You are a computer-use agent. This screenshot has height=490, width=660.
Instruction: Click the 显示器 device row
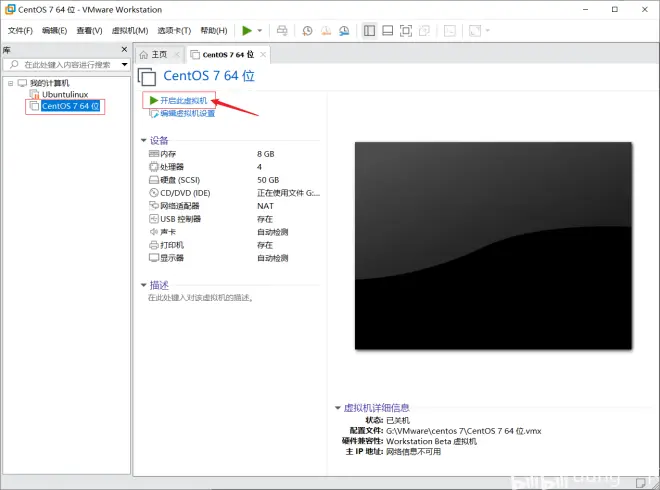(x=234, y=258)
